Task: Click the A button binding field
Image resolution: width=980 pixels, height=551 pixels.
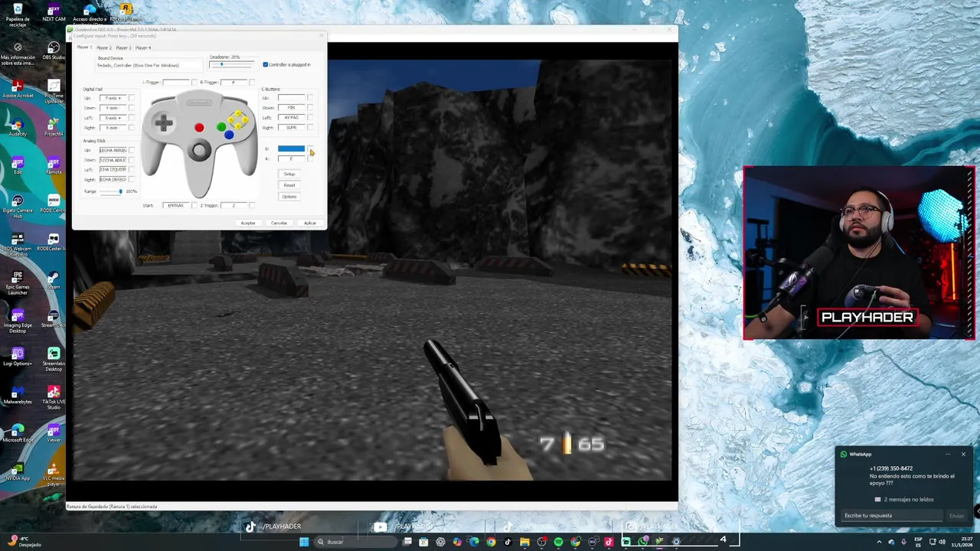Action: coord(292,158)
